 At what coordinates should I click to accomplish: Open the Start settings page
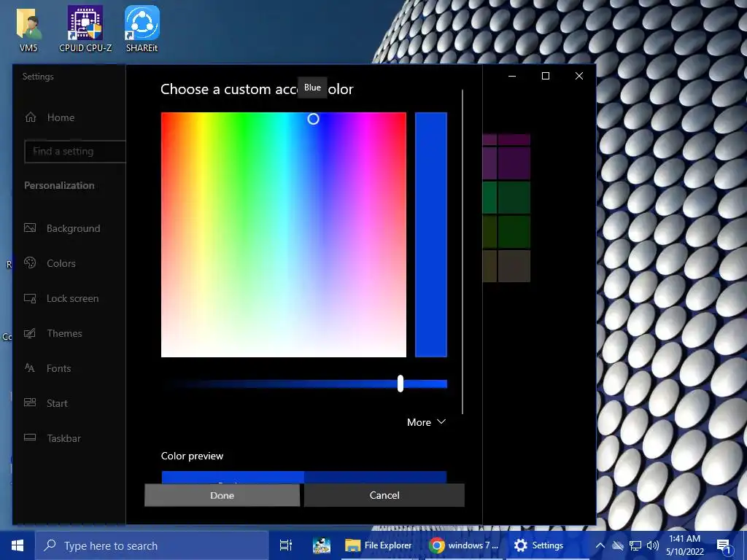click(57, 402)
